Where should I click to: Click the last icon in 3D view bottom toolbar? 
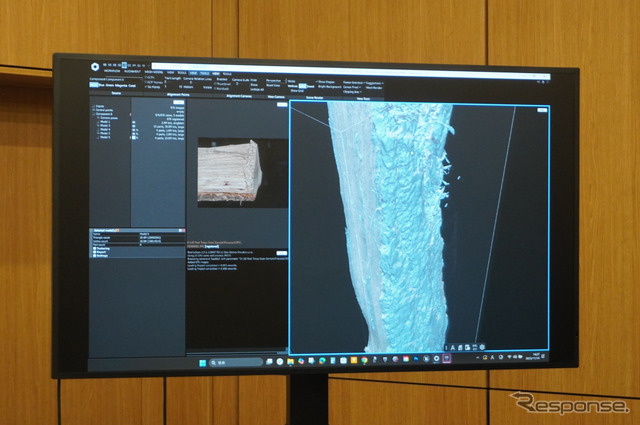coord(483,348)
